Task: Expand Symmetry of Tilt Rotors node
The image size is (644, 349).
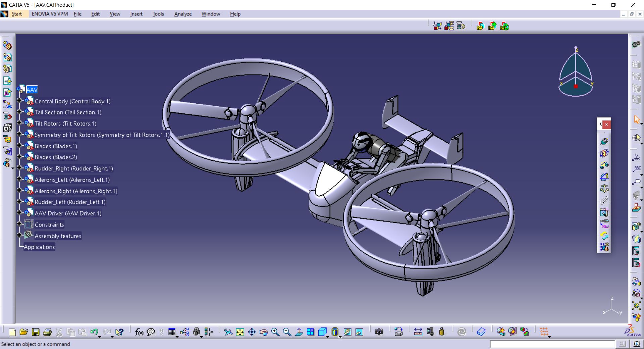Action: 19,134
